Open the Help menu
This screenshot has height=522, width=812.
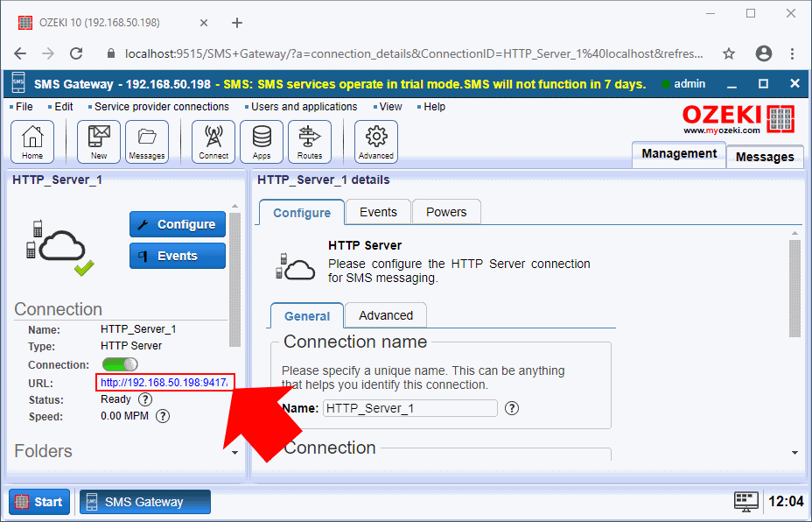click(435, 107)
